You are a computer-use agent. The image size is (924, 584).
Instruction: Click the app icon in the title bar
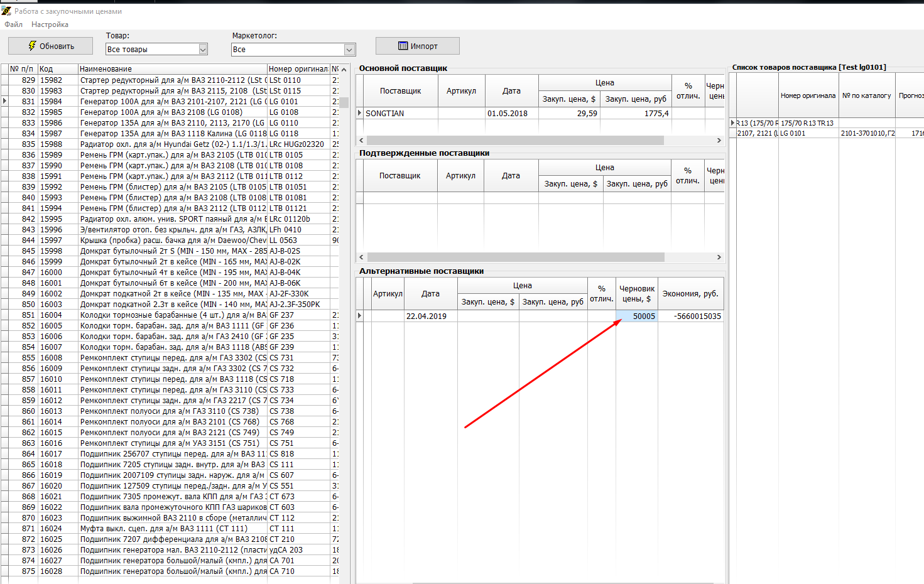[6, 11]
